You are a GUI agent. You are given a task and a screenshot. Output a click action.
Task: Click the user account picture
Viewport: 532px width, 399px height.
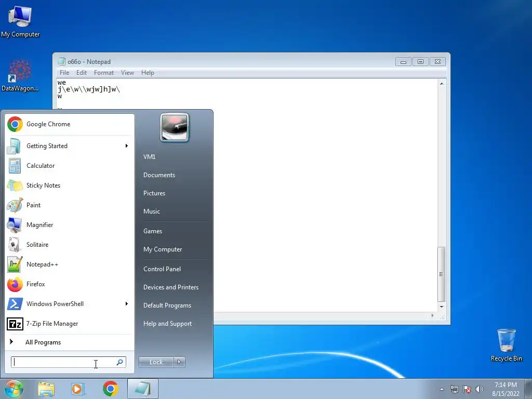(x=175, y=127)
